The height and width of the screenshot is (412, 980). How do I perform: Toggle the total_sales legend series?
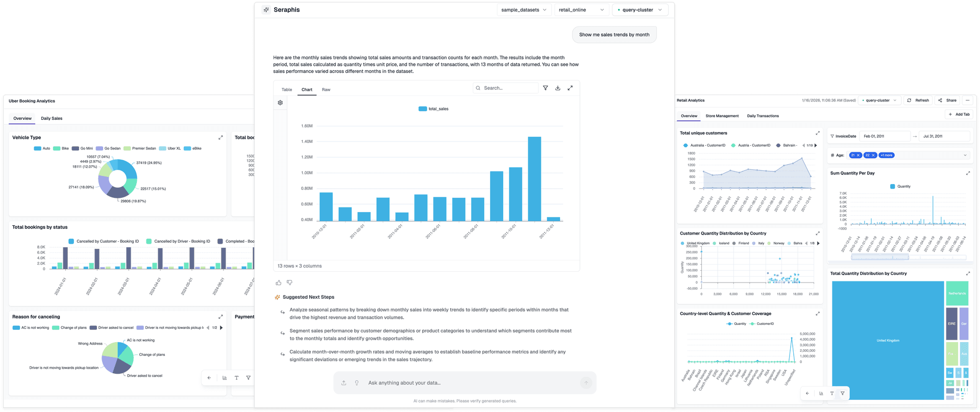coord(433,109)
